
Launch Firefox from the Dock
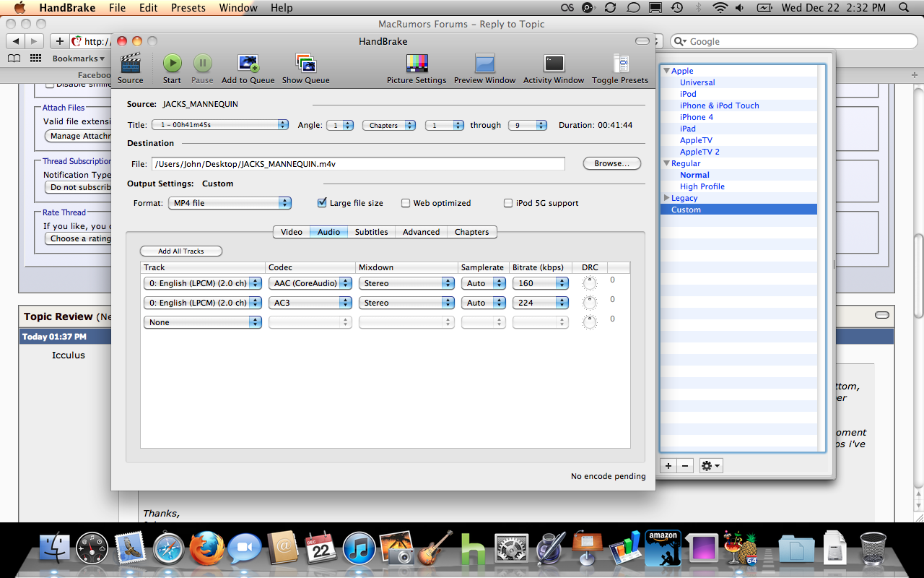207,548
